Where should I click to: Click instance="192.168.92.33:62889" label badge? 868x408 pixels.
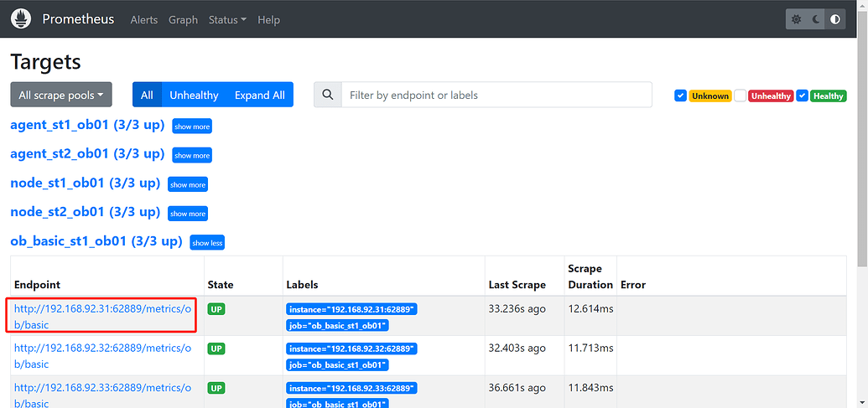point(351,388)
